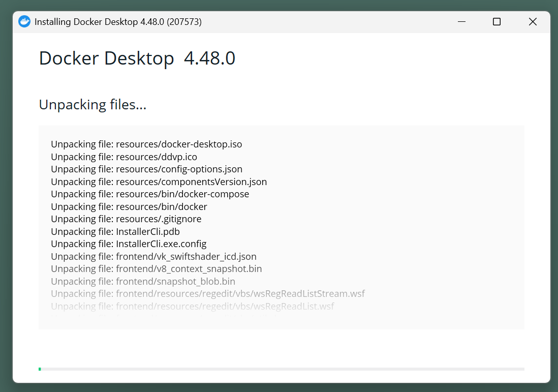558x392 pixels.
Task: Select the frontend/v8_context_snapshot.bin log entry
Action: click(x=157, y=269)
